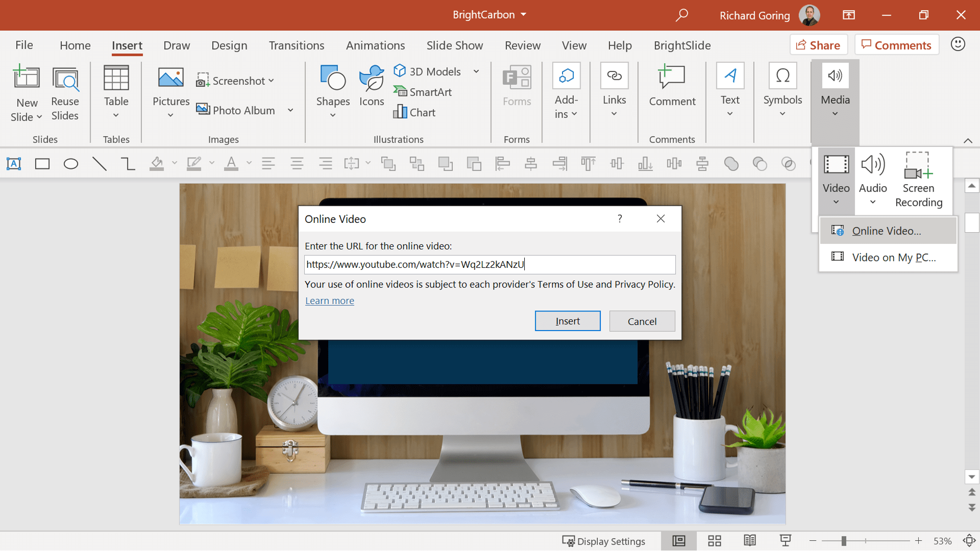Adjust the zoom slider
Image resolution: width=980 pixels, height=551 pixels.
(842, 541)
